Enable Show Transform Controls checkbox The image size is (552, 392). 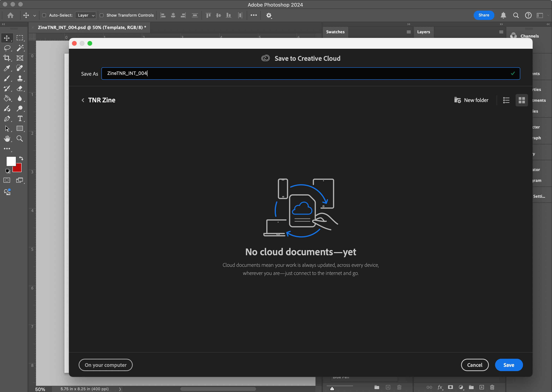[x=102, y=15]
